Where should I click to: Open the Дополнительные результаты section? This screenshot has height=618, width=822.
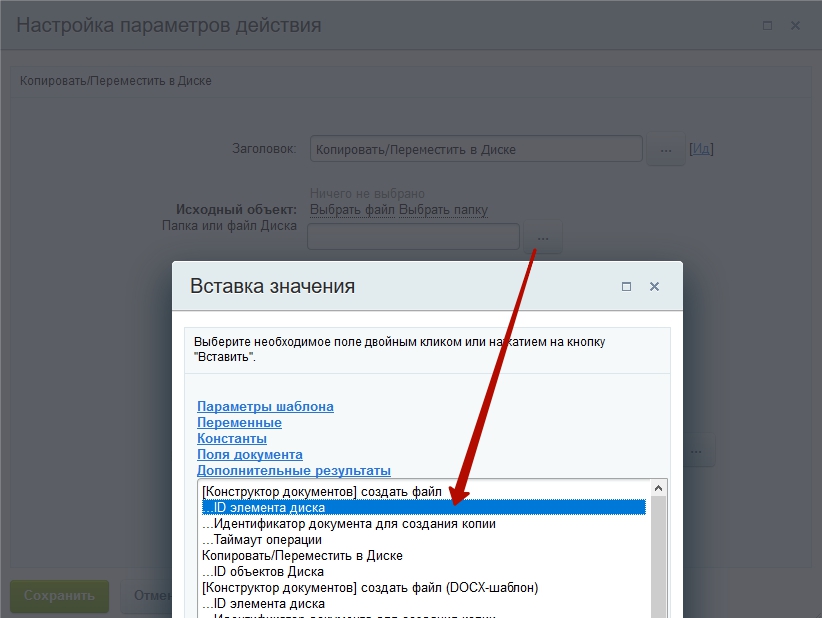point(293,471)
